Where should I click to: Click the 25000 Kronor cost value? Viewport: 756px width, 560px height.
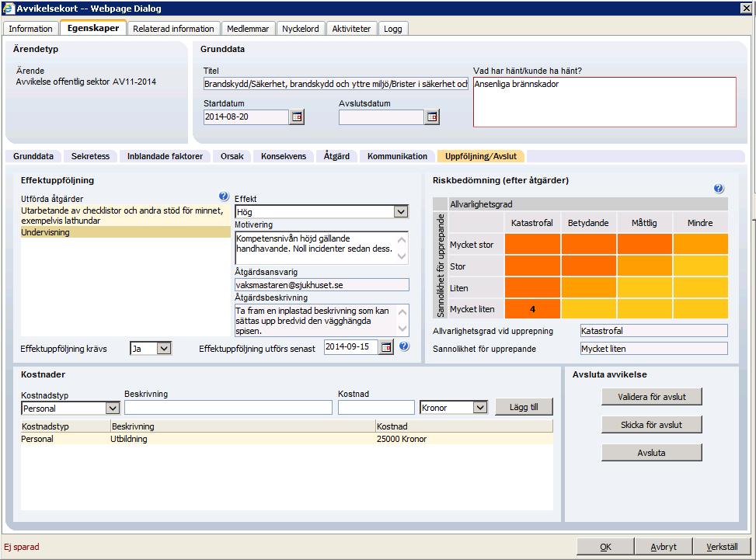(402, 439)
